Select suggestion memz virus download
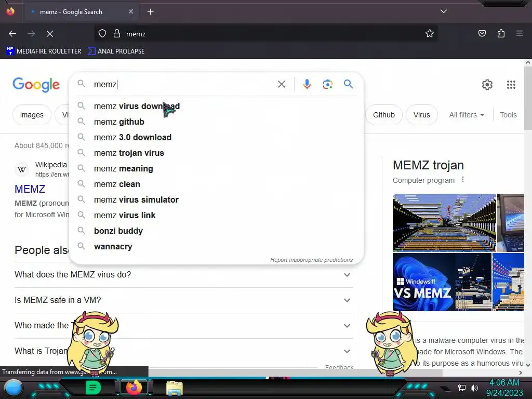The image size is (532, 399). click(x=216, y=106)
